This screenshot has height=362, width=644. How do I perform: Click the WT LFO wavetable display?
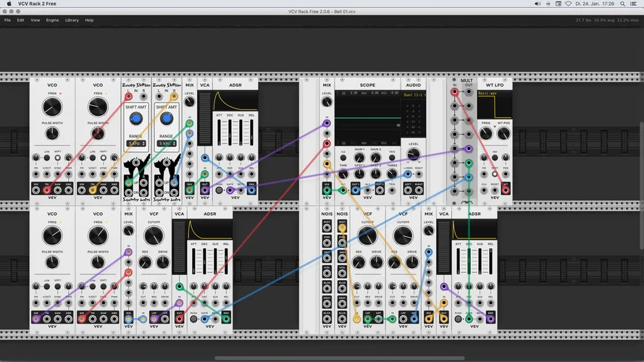point(494,106)
